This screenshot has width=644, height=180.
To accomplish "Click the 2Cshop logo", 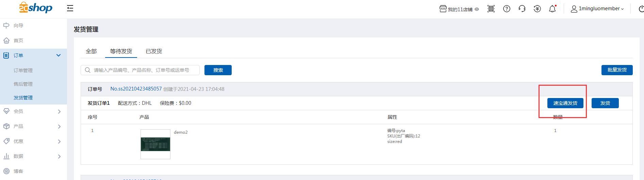I will [x=36, y=7].
